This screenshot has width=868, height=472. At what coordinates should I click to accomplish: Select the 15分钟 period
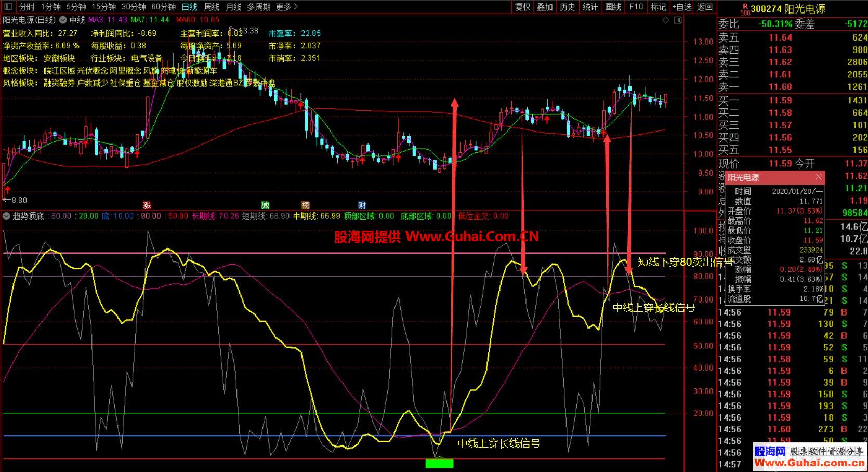(103, 7)
